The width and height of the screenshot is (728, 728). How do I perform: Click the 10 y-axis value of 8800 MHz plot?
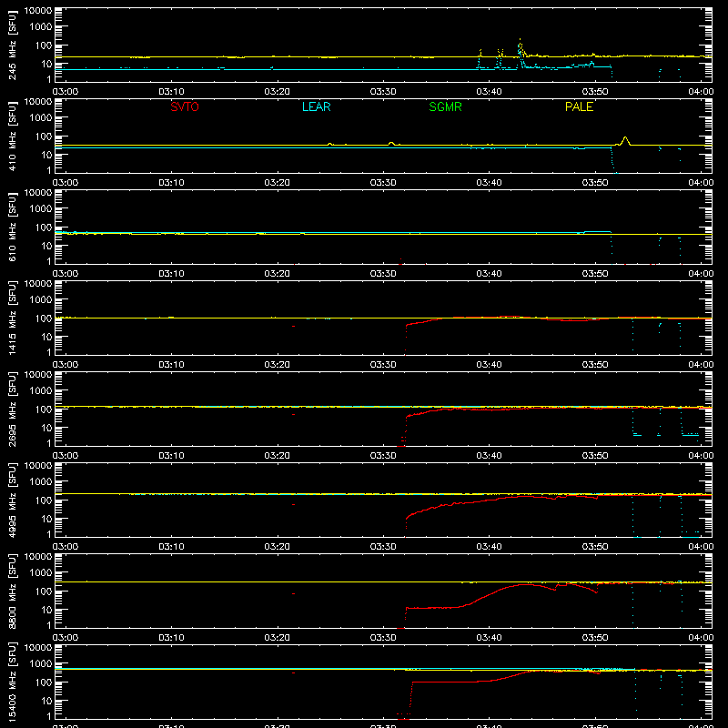(46, 610)
